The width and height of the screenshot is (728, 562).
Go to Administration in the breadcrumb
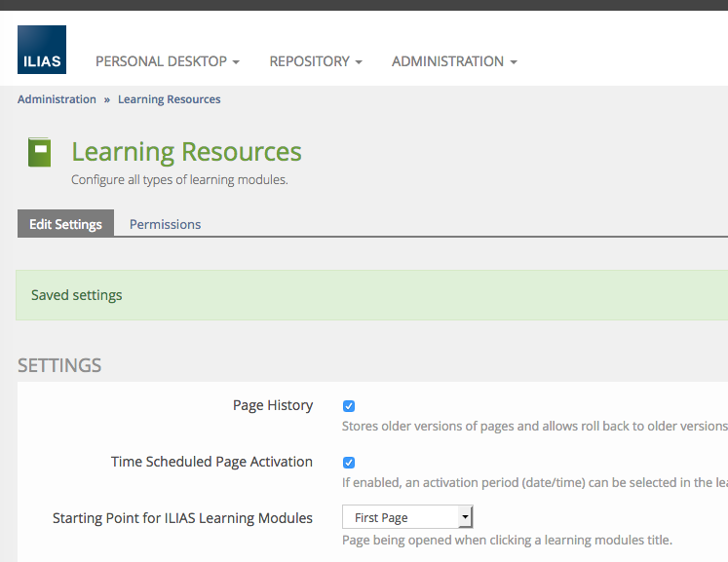57,99
